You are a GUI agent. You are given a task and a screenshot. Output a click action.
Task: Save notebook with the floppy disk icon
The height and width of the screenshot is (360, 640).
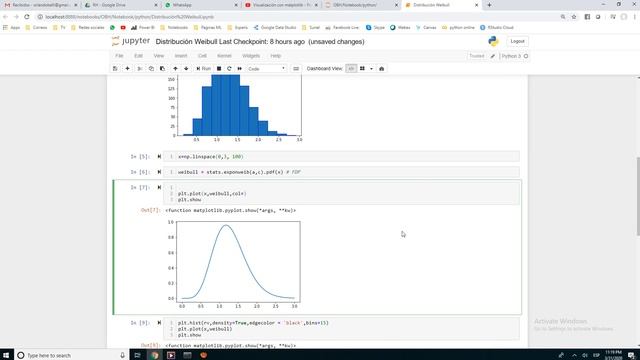coord(115,69)
